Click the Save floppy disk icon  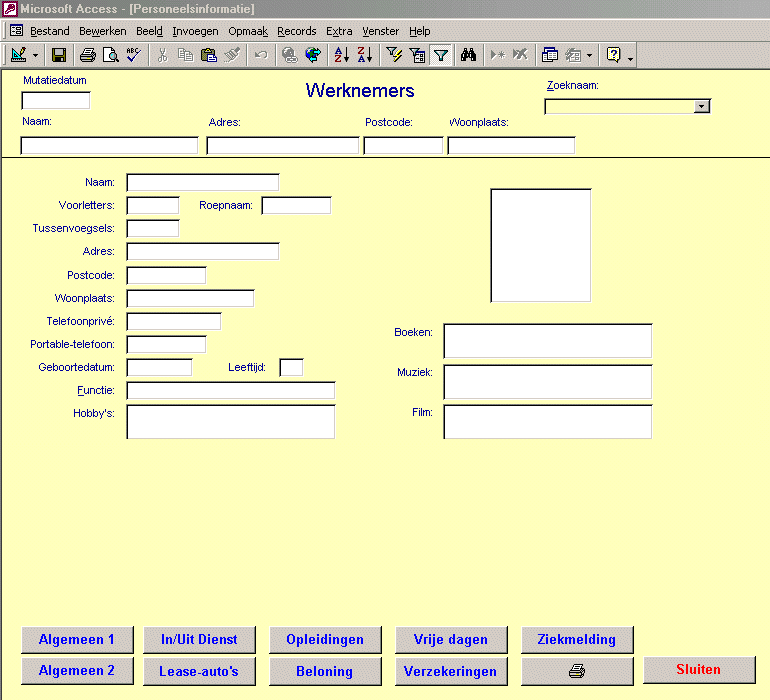click(59, 55)
